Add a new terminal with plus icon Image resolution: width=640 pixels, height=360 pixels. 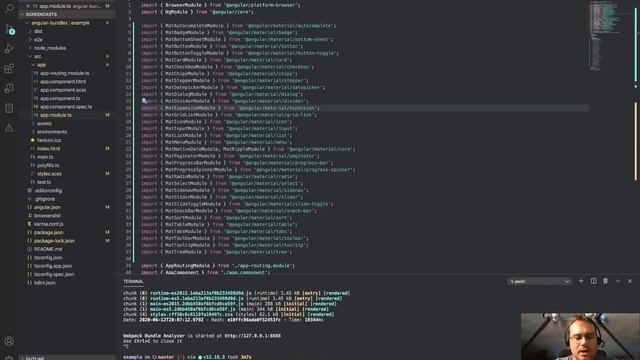tap(581, 281)
